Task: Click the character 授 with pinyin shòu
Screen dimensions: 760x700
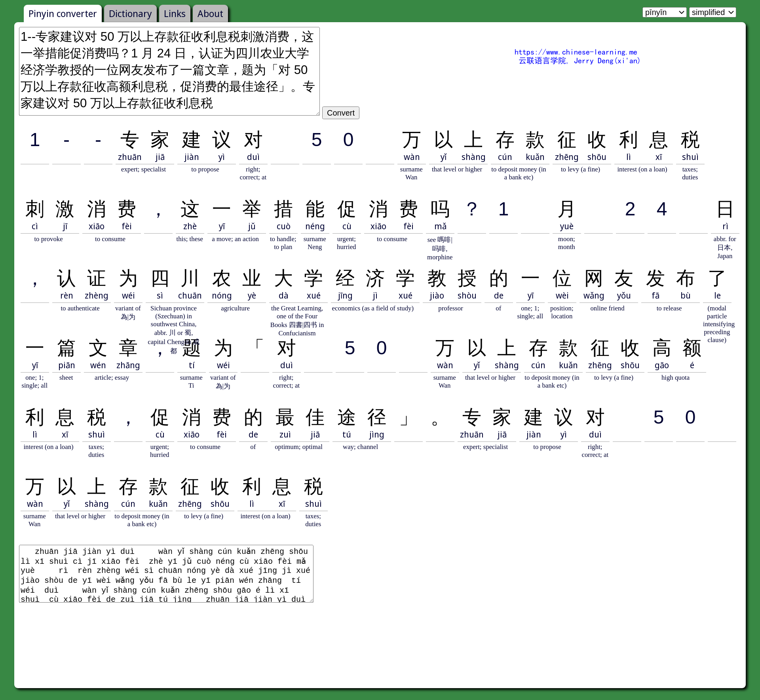Action: point(467,279)
